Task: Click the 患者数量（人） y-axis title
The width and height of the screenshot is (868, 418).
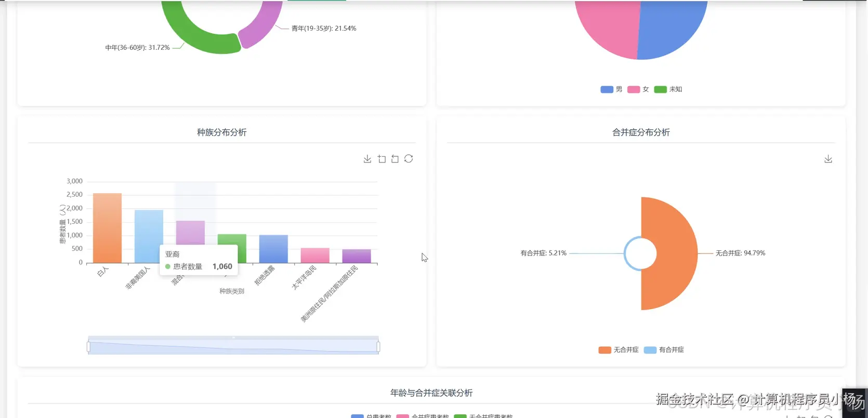Action: 62,224
